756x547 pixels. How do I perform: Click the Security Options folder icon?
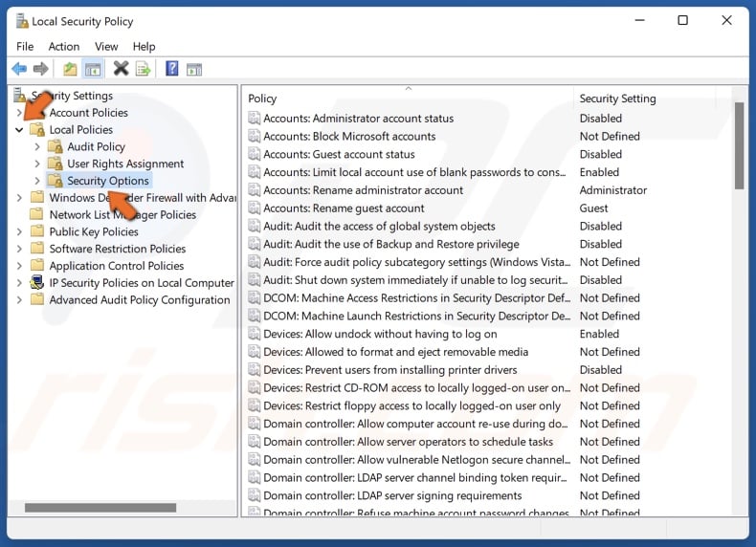coord(55,181)
